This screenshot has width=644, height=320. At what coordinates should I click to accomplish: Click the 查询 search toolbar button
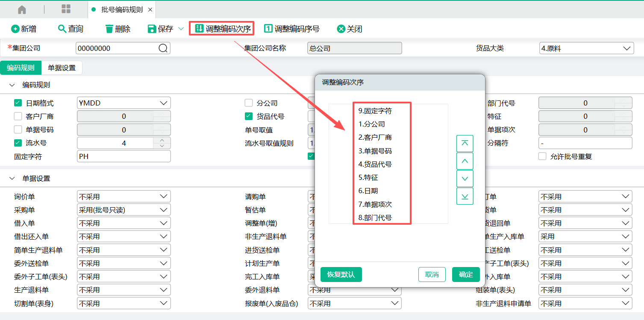(71, 29)
